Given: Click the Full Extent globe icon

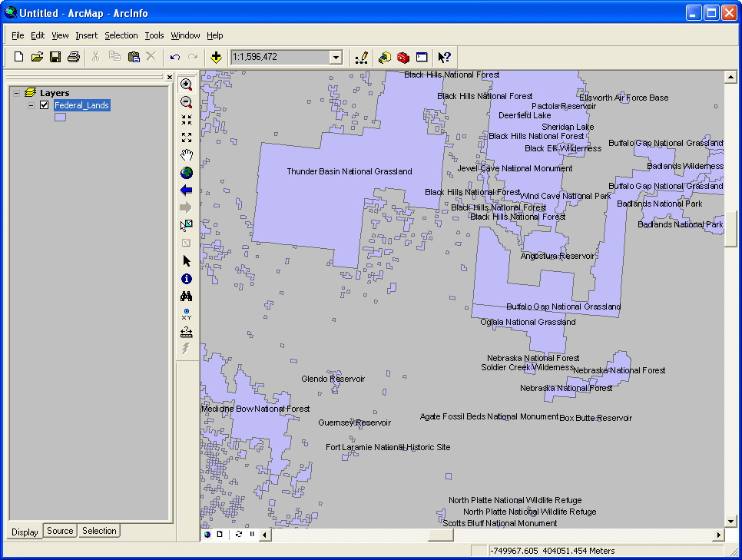Looking at the screenshot, I should (186, 173).
